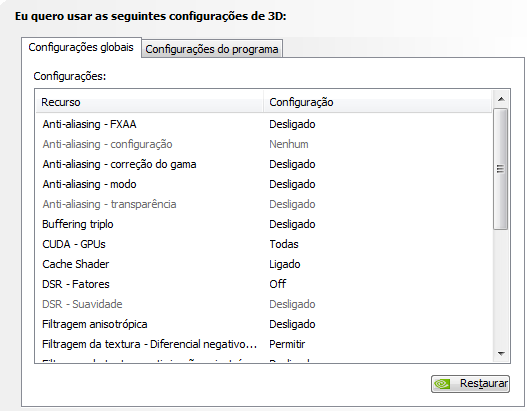Screen dimensions: 527x411
Task: Click the Restaurar button
Action: [x=470, y=383]
